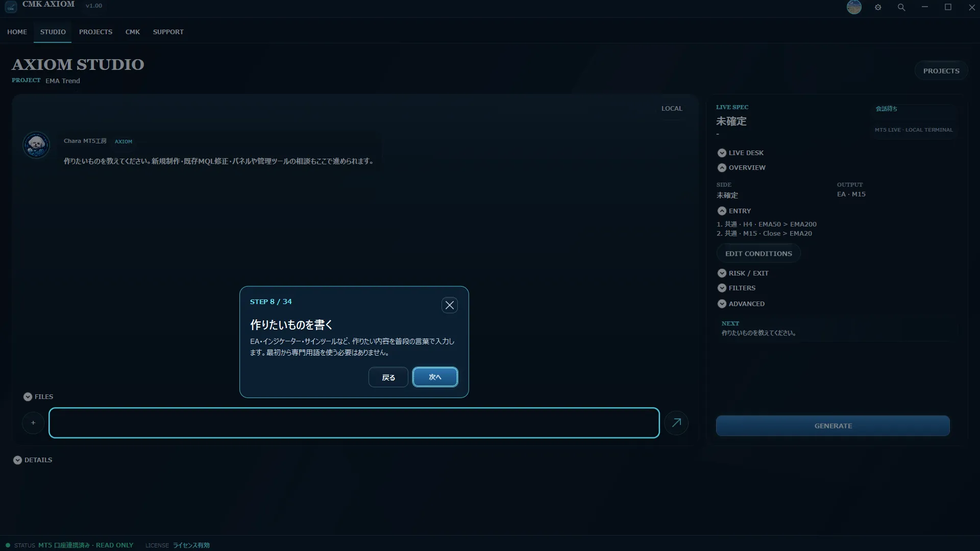This screenshot has height=551, width=980.
Task: Click the CMK AXIOM app logo icon
Action: (x=11, y=7)
